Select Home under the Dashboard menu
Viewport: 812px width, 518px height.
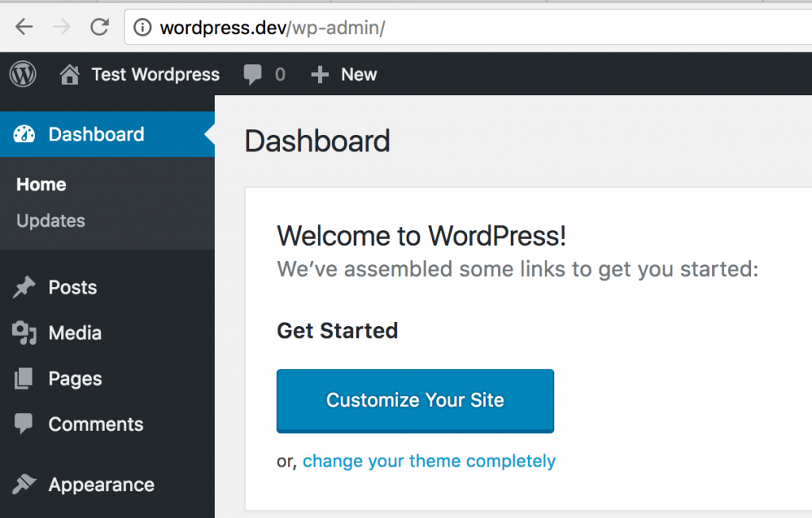[x=40, y=184]
